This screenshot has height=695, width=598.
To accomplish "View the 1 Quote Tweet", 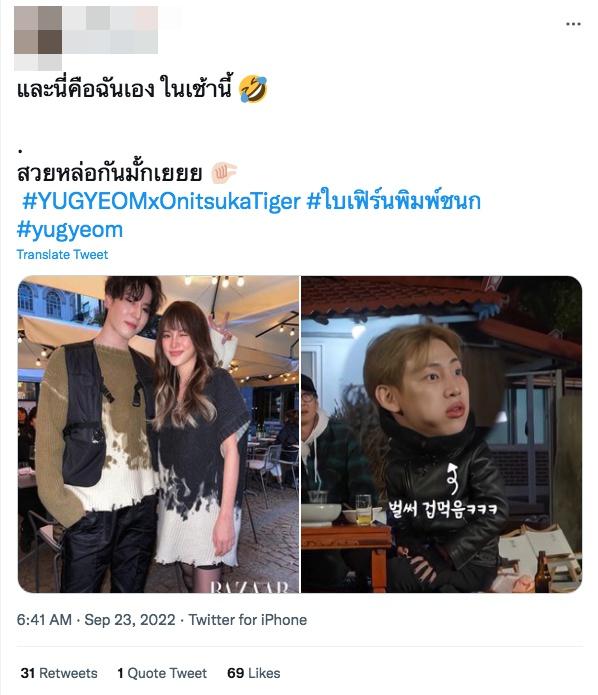I will pos(162,673).
